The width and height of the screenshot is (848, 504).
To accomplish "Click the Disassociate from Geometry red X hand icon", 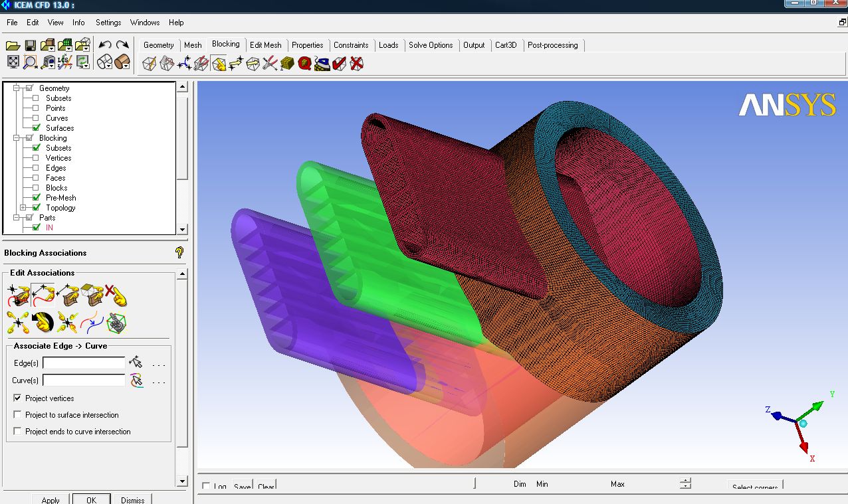I will point(115,295).
